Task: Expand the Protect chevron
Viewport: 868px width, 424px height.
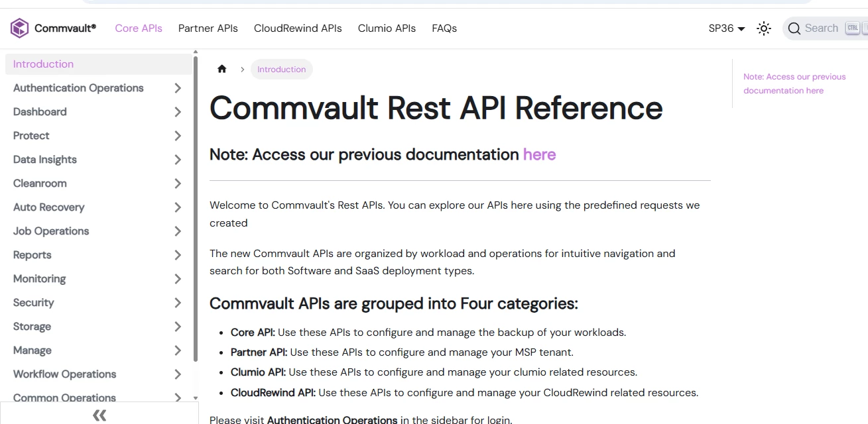Action: 177,136
